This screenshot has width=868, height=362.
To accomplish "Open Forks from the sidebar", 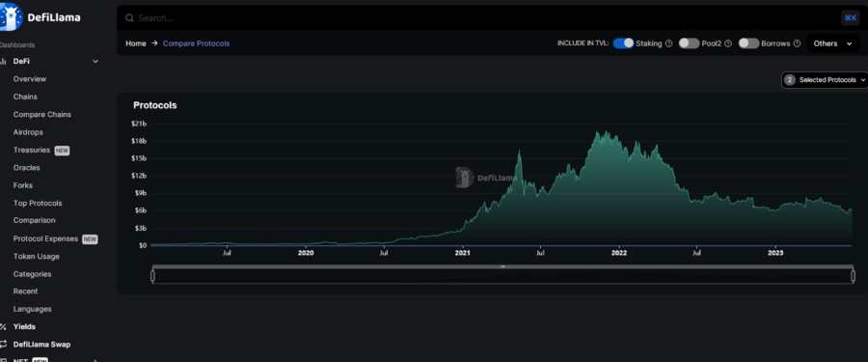I will click(23, 185).
